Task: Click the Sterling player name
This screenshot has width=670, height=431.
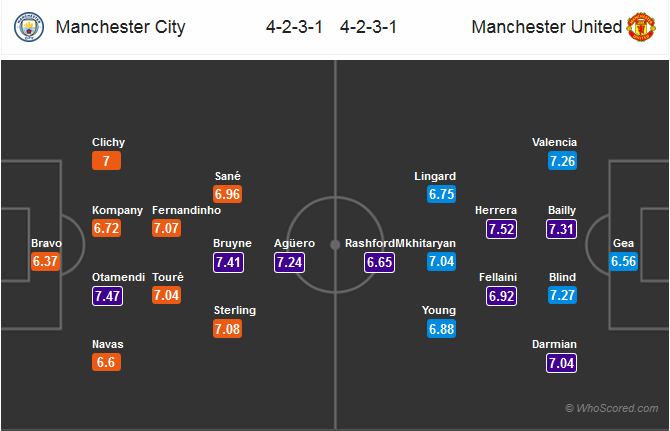Action: pos(235,310)
